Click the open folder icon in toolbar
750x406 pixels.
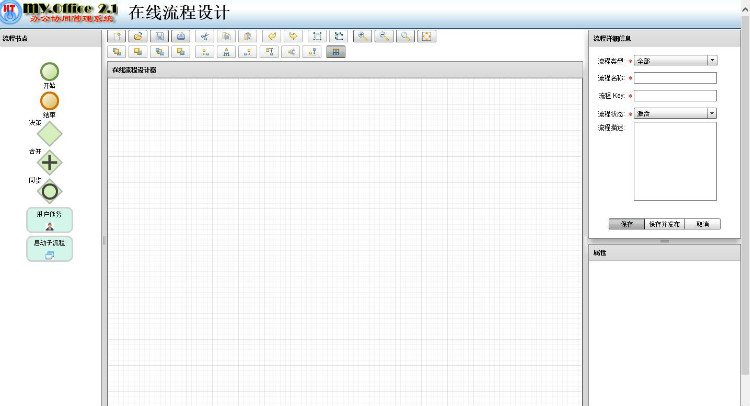[x=138, y=36]
